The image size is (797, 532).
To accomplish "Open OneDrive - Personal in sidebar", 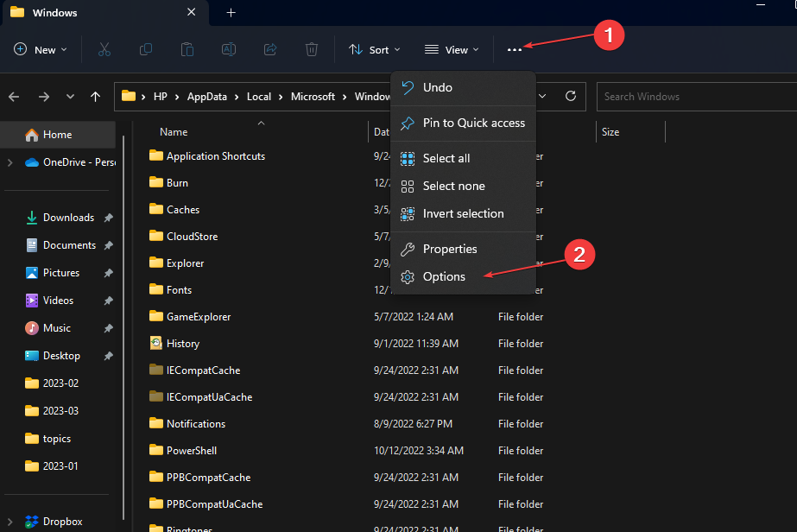I will pos(70,162).
